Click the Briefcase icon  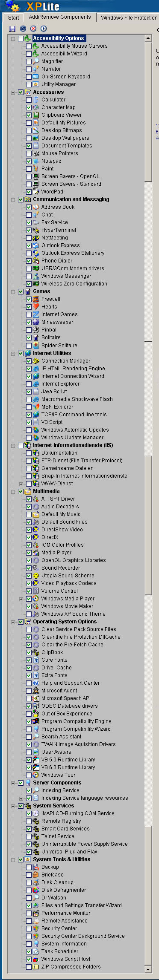click(x=36, y=875)
